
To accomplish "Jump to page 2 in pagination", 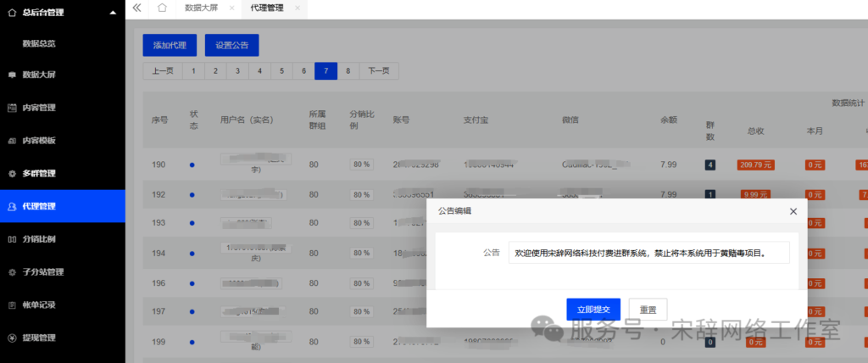I will click(215, 71).
